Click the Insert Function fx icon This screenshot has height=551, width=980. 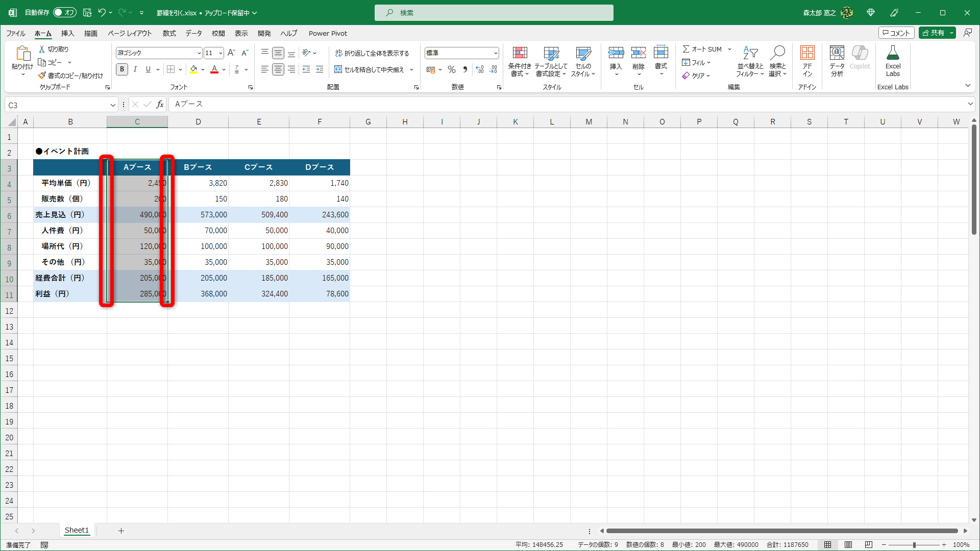coord(160,105)
